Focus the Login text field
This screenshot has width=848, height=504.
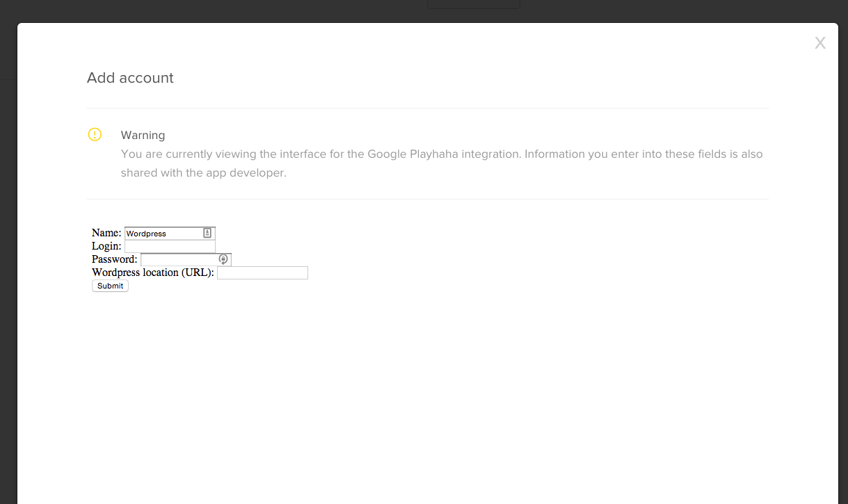coord(170,246)
